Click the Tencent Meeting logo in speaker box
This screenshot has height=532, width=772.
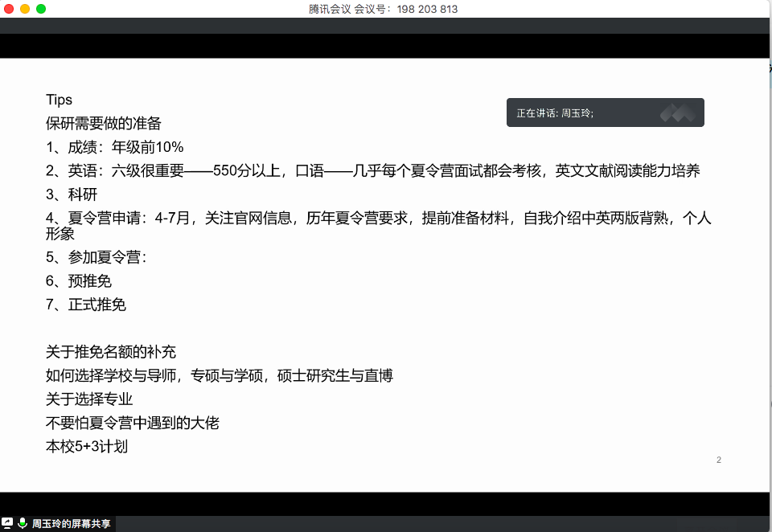point(677,113)
